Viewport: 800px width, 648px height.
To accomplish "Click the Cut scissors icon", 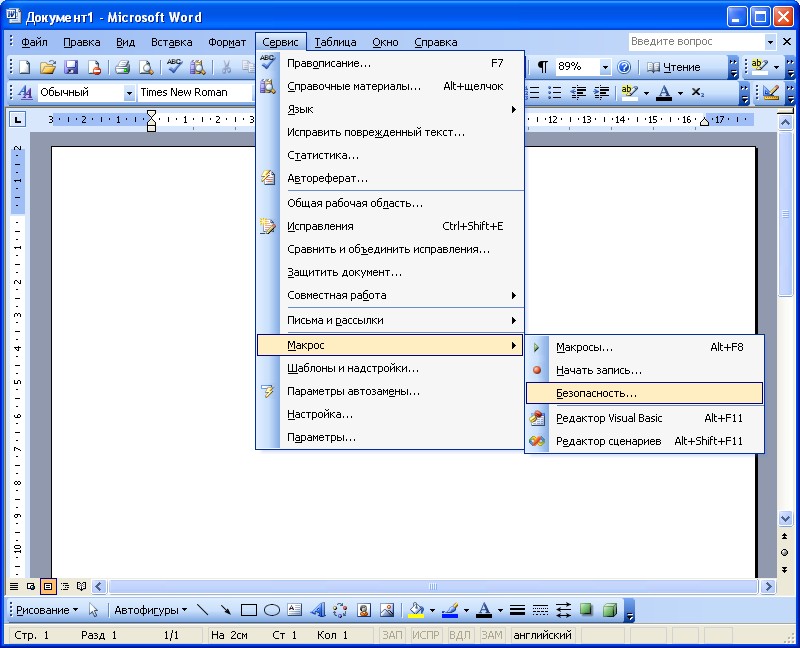I will click(x=226, y=67).
